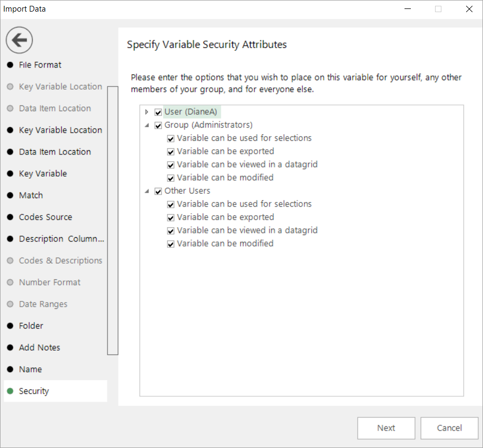The height and width of the screenshot is (448, 483).
Task: Expand the User (DianeA) tree node
Action: [146, 112]
